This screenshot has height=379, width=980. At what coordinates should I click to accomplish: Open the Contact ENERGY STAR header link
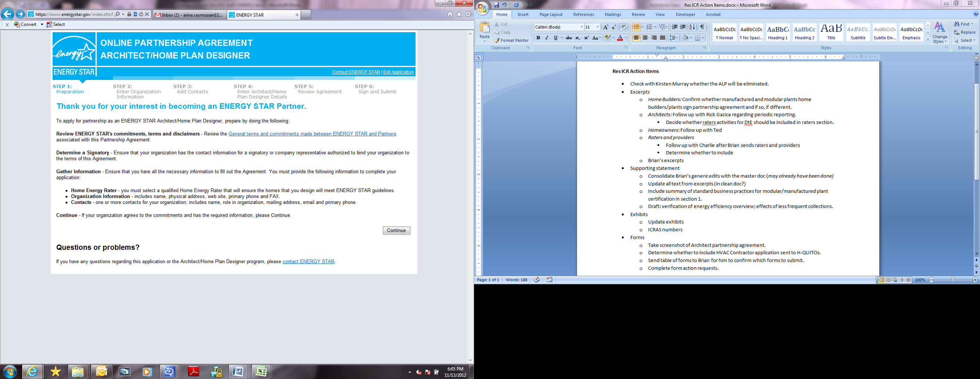click(356, 72)
